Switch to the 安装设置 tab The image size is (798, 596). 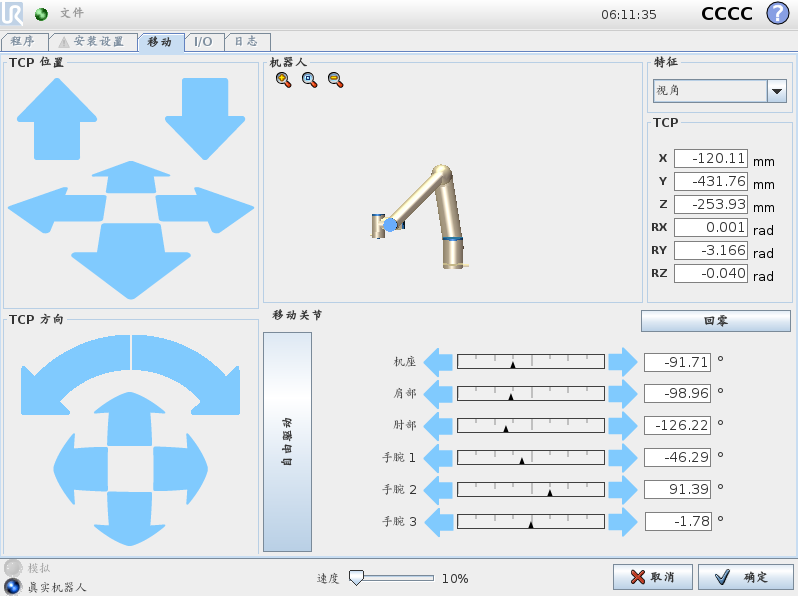(x=93, y=42)
